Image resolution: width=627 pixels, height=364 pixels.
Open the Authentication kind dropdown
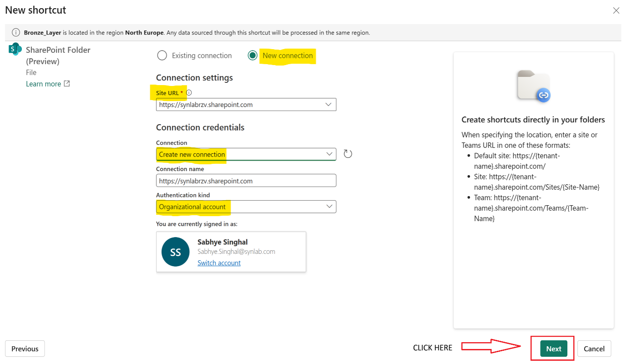pyautogui.click(x=246, y=207)
